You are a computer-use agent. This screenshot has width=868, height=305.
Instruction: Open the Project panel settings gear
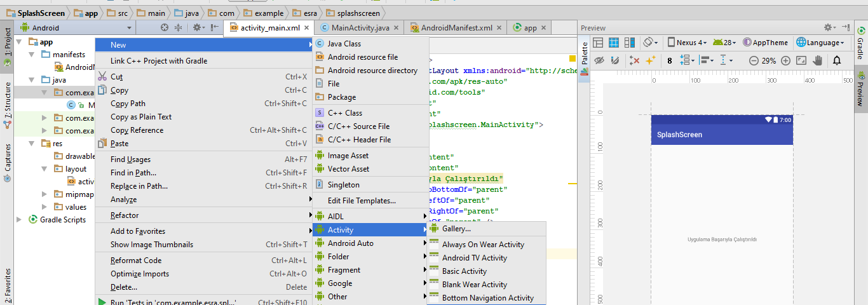point(198,27)
